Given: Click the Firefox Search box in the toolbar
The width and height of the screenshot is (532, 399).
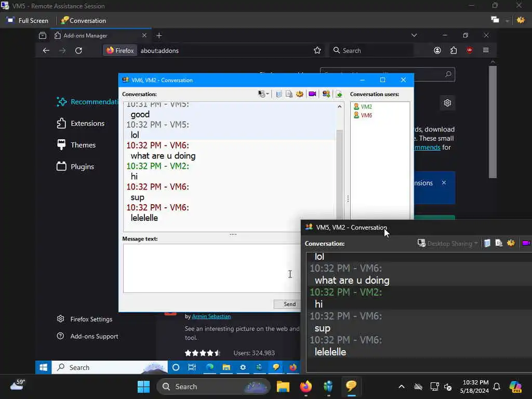Looking at the screenshot, I should [x=371, y=50].
